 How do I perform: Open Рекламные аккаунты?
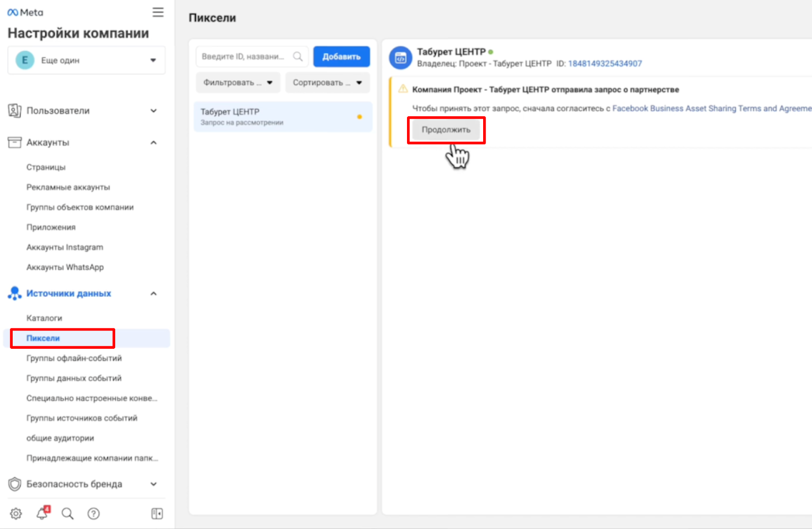tap(68, 187)
